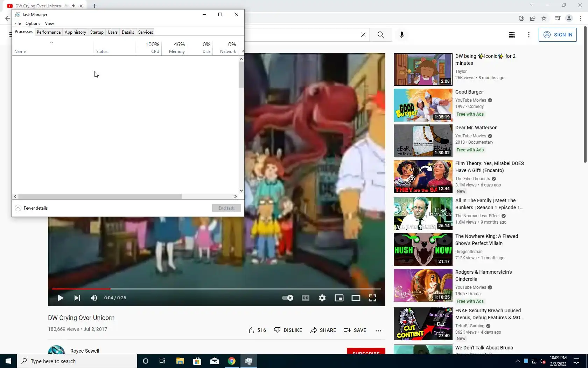Mute the video player volume
Image resolution: width=588 pixels, height=368 pixels.
[93, 298]
